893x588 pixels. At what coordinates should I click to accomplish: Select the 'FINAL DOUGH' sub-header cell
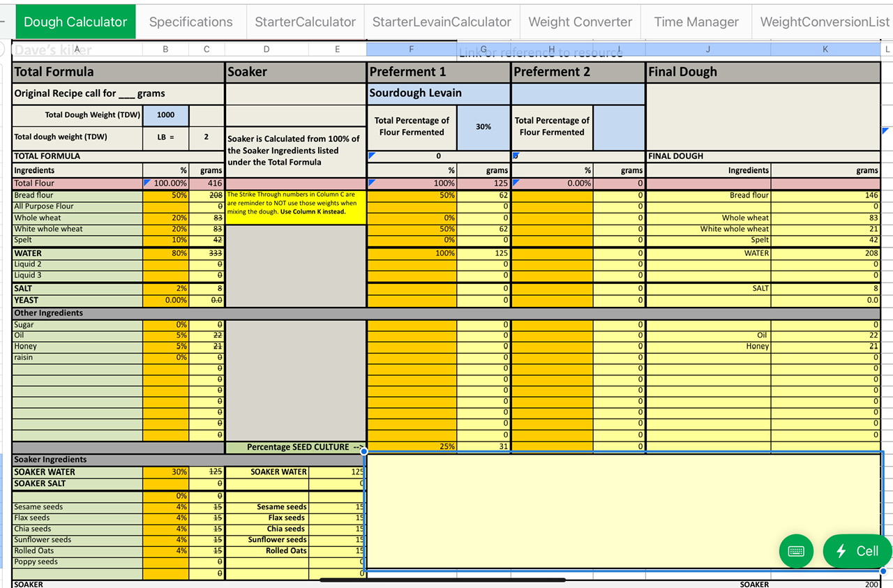point(763,156)
